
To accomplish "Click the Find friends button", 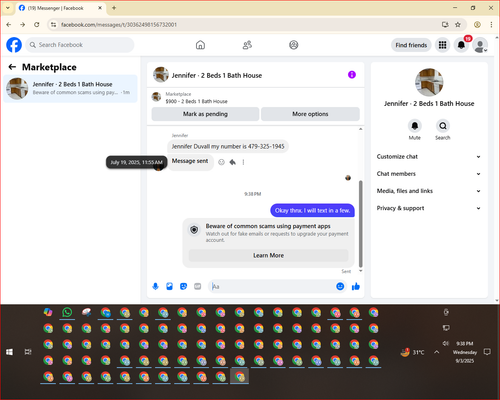I will point(411,45).
